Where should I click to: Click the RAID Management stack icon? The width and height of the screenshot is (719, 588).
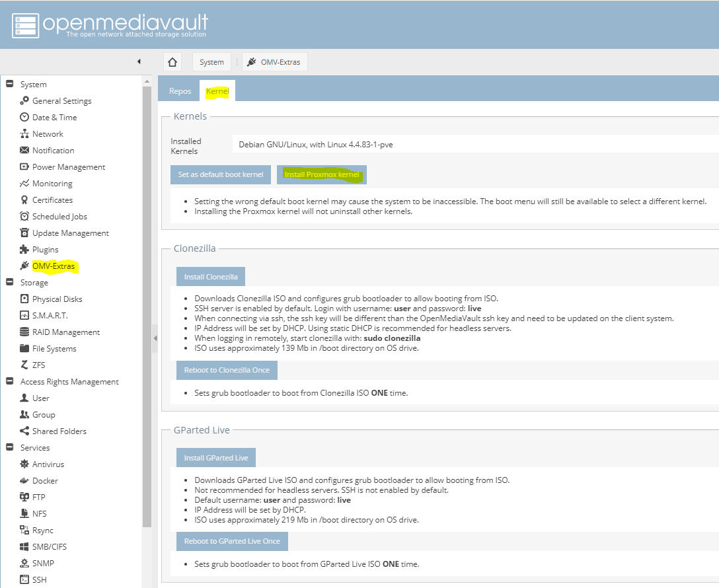point(24,332)
